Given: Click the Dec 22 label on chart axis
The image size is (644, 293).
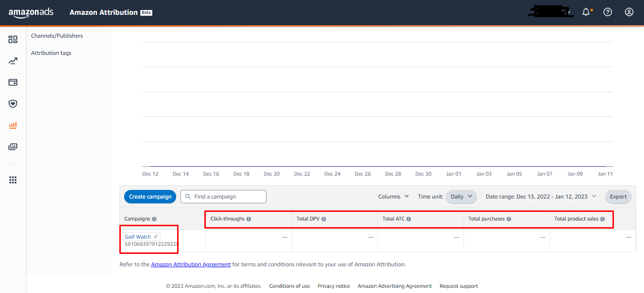Looking at the screenshot, I should pyautogui.click(x=302, y=174).
